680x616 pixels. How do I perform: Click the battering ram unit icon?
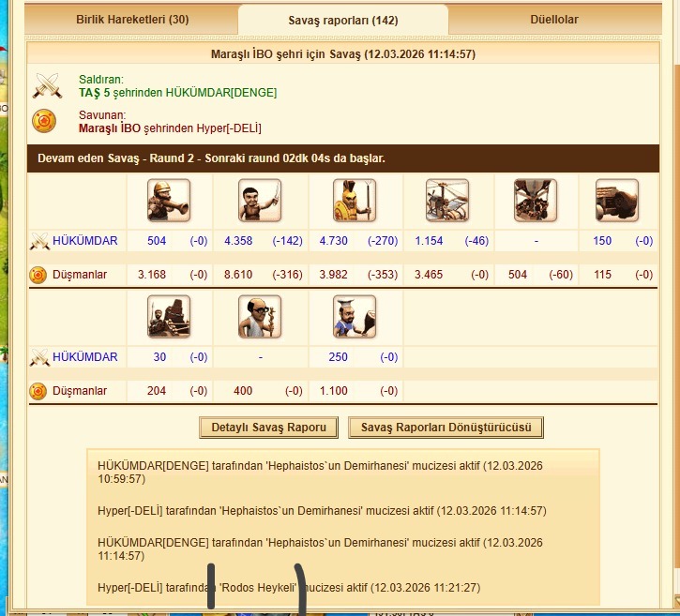pyautogui.click(x=616, y=201)
